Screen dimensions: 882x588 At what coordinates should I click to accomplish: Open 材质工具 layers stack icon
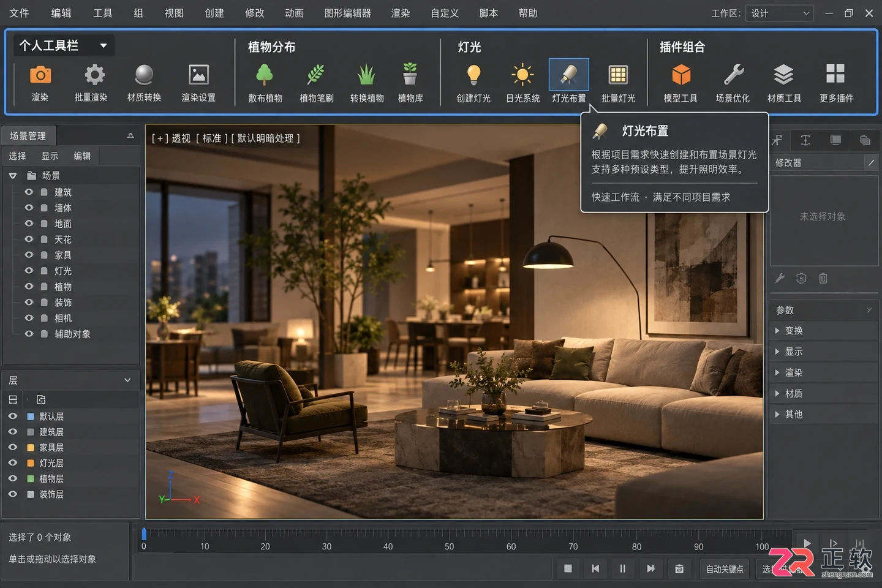tap(783, 75)
